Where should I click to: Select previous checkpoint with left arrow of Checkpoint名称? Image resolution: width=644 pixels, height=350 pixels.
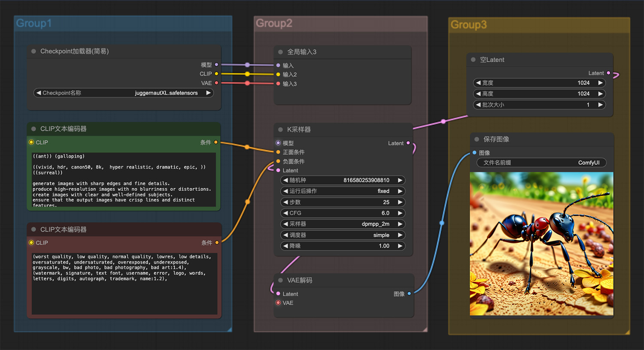click(x=39, y=93)
